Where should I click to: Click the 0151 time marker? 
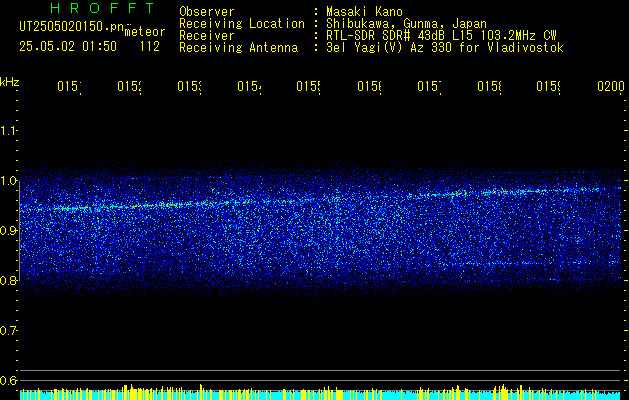pos(69,87)
